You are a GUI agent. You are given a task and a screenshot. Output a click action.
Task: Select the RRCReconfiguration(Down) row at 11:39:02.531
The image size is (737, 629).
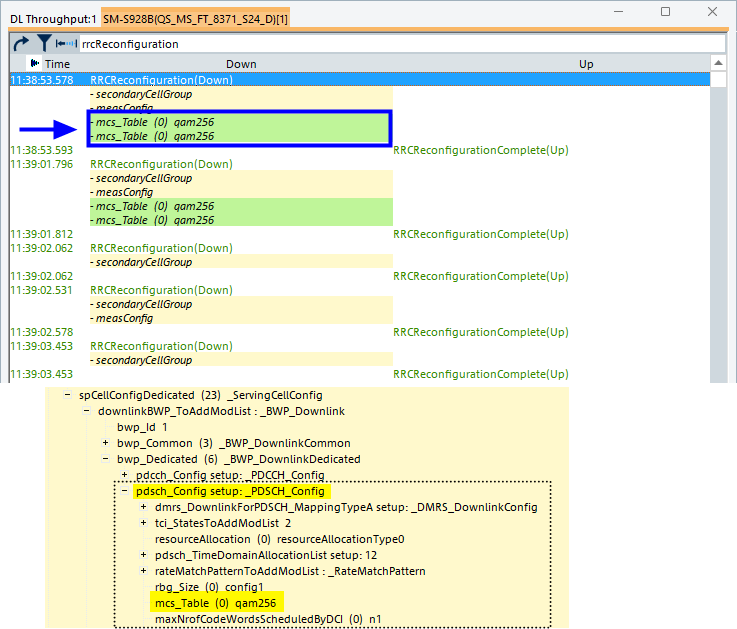coord(360,290)
